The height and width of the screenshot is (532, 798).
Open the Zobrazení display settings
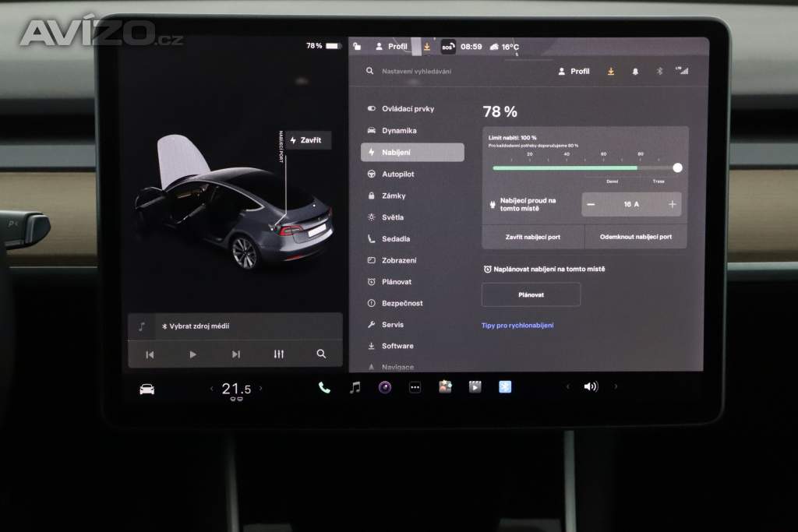pyautogui.click(x=392, y=260)
